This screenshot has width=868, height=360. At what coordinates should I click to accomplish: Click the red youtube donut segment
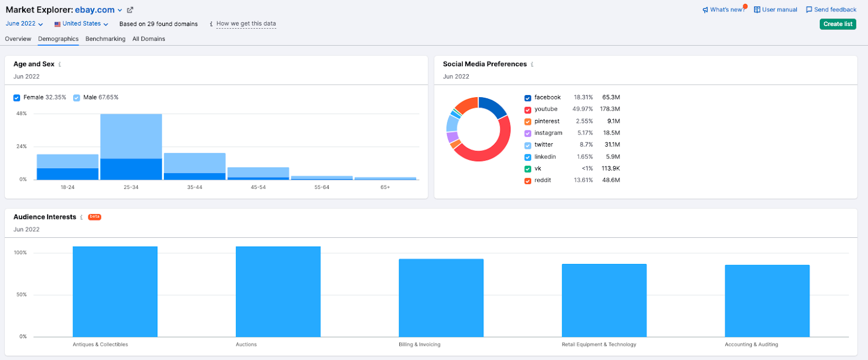click(x=491, y=153)
